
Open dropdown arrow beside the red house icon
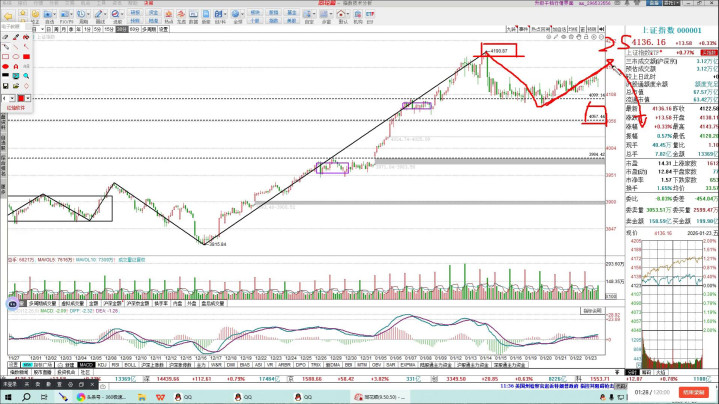pyautogui.click(x=348, y=15)
